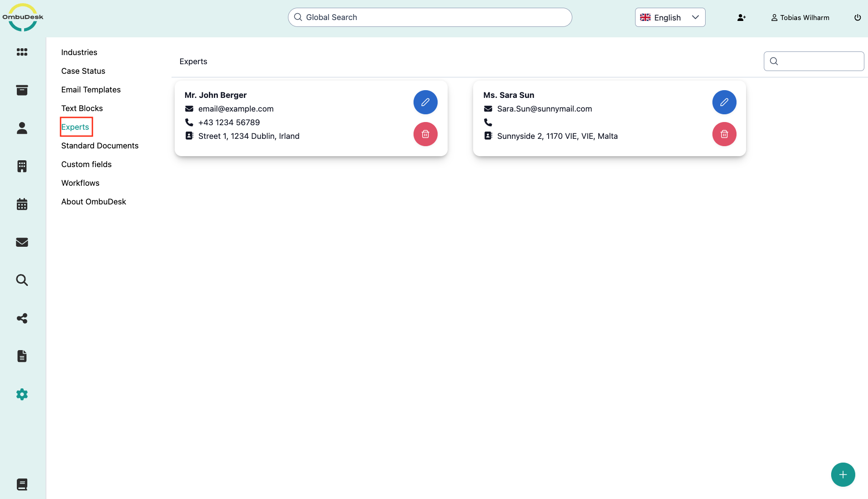Image resolution: width=868 pixels, height=499 pixels.
Task: Select Text Blocks in settings menu
Action: tap(82, 108)
